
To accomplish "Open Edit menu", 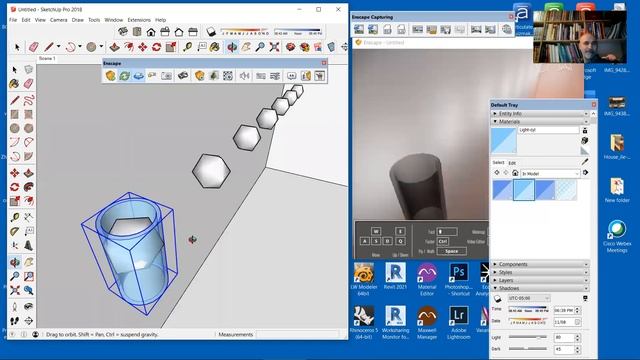I will [x=26, y=20].
